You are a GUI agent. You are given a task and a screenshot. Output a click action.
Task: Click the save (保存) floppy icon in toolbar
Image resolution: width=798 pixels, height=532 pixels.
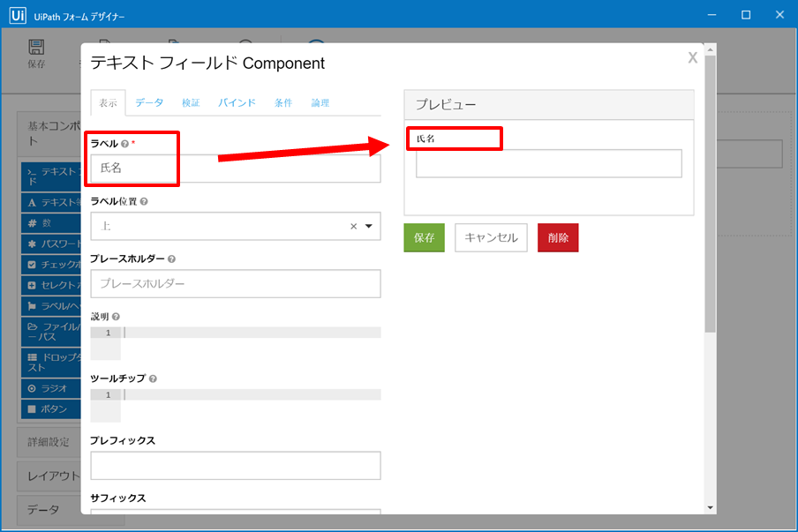click(36, 48)
